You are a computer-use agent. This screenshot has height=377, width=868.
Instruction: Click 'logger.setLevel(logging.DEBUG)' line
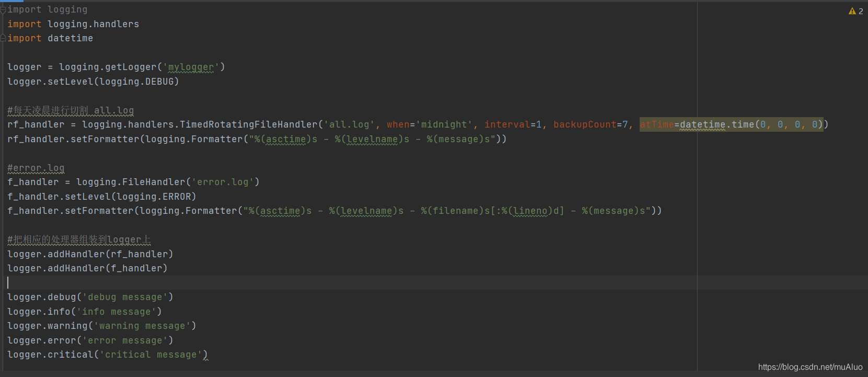(x=93, y=82)
